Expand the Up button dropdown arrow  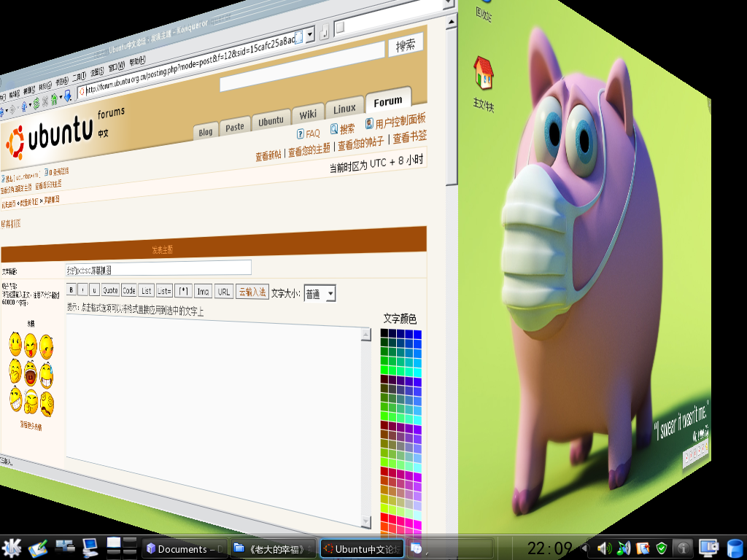pyautogui.click(x=30, y=106)
